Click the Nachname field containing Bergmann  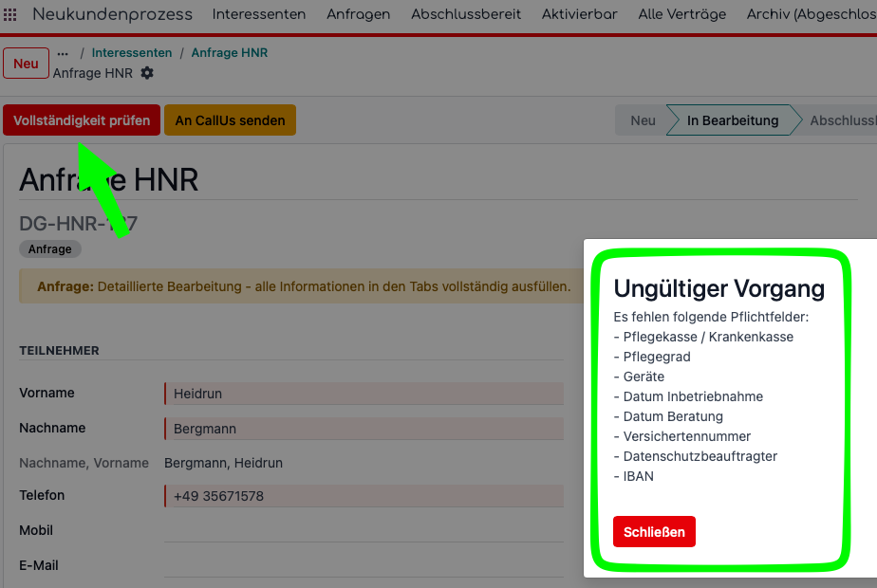(364, 429)
